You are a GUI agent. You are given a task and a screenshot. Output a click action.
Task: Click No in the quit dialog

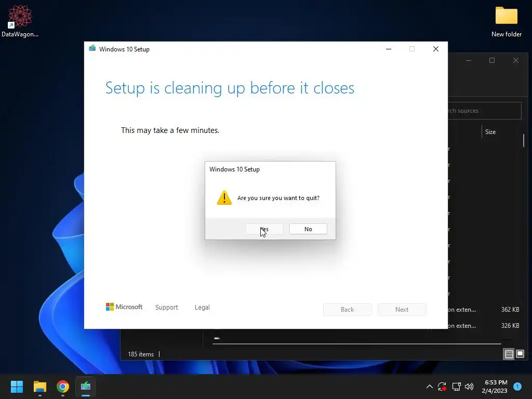tap(308, 229)
